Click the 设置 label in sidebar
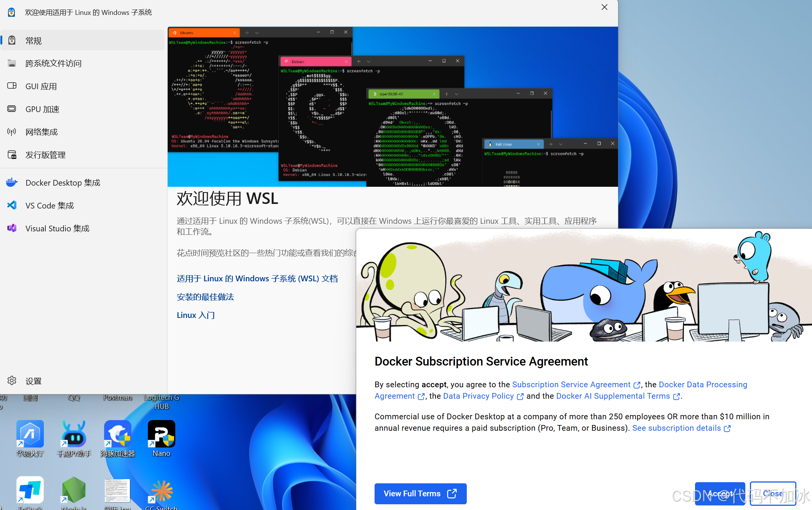The width and height of the screenshot is (812, 510). tap(34, 381)
